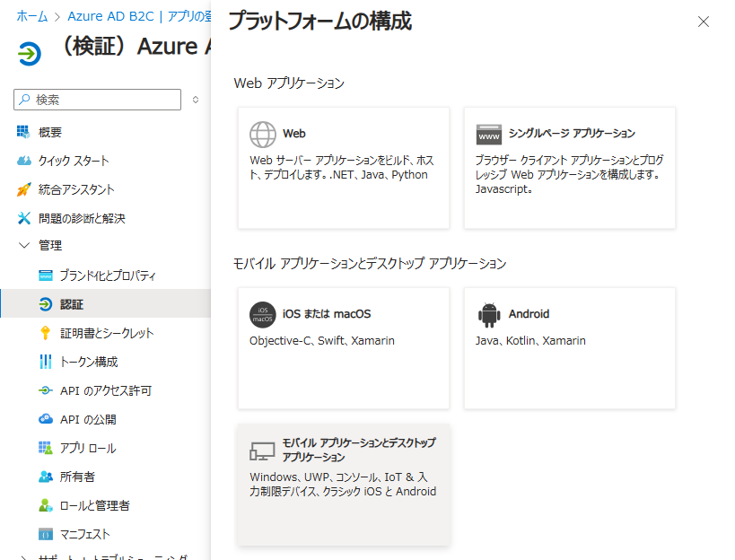This screenshot has width=735, height=560.
Task: Click the 問題の診断と解決 label
Action: pyautogui.click(x=82, y=218)
